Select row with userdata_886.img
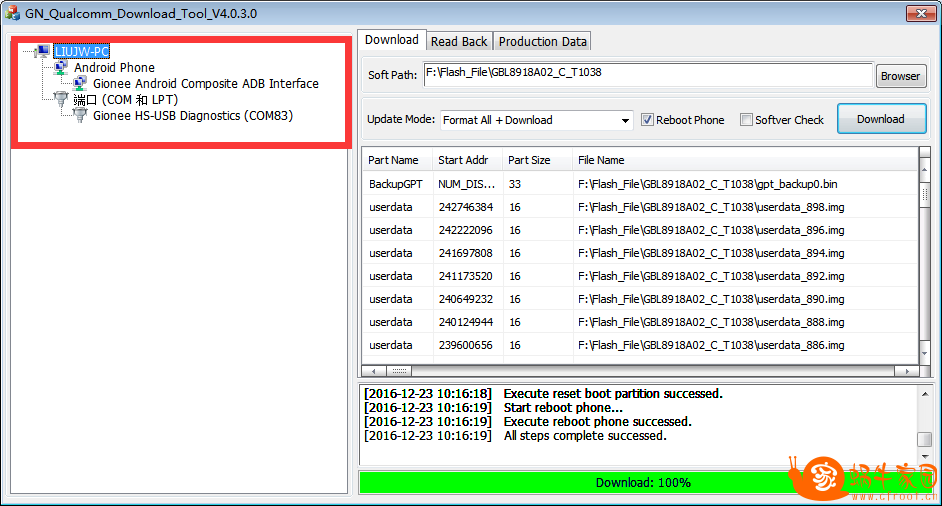Viewport: 942px width, 506px height. (640, 345)
